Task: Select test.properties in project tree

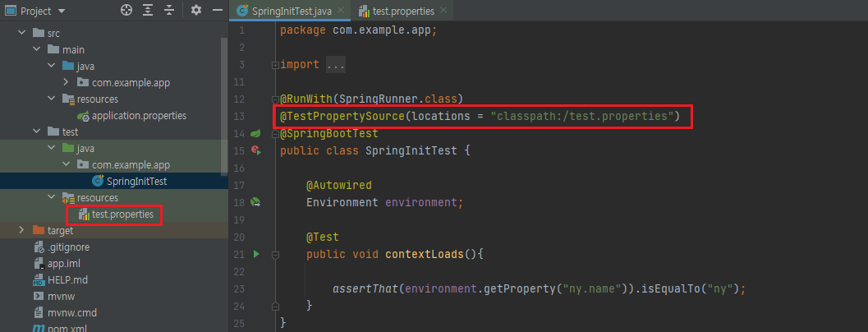Action: [x=122, y=214]
